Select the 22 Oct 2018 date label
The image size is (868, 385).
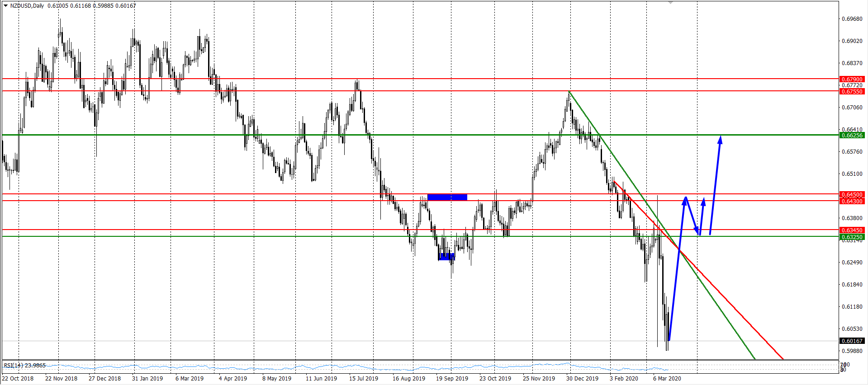tap(18, 378)
